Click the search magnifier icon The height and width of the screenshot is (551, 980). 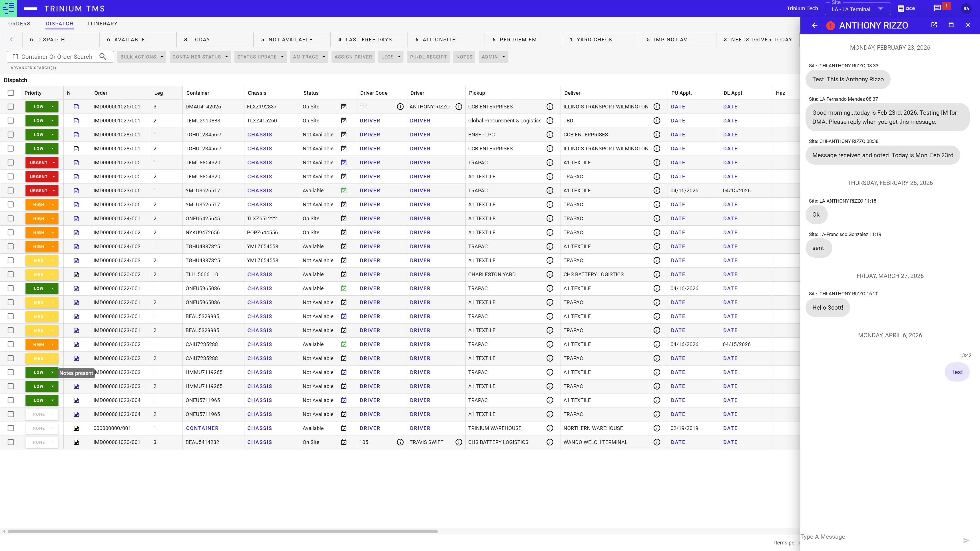(x=103, y=57)
